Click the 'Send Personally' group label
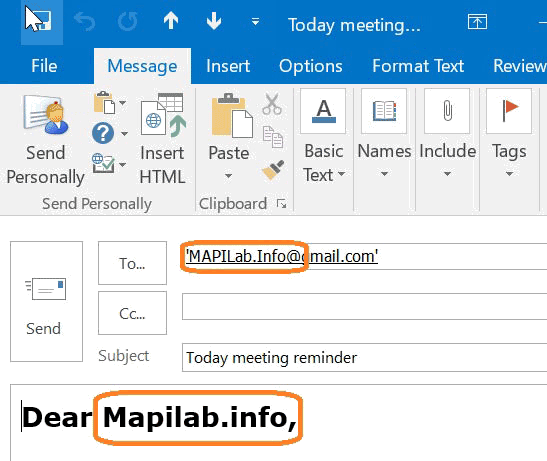 (x=97, y=203)
